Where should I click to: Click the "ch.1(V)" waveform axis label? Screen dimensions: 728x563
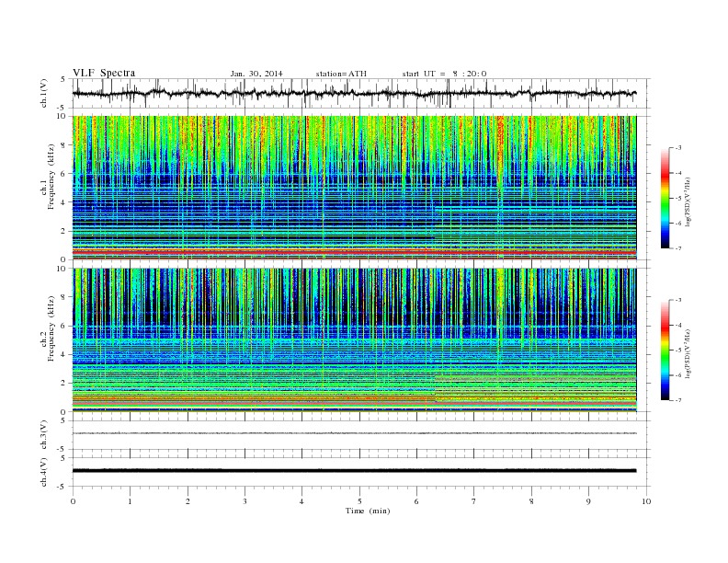(44, 93)
